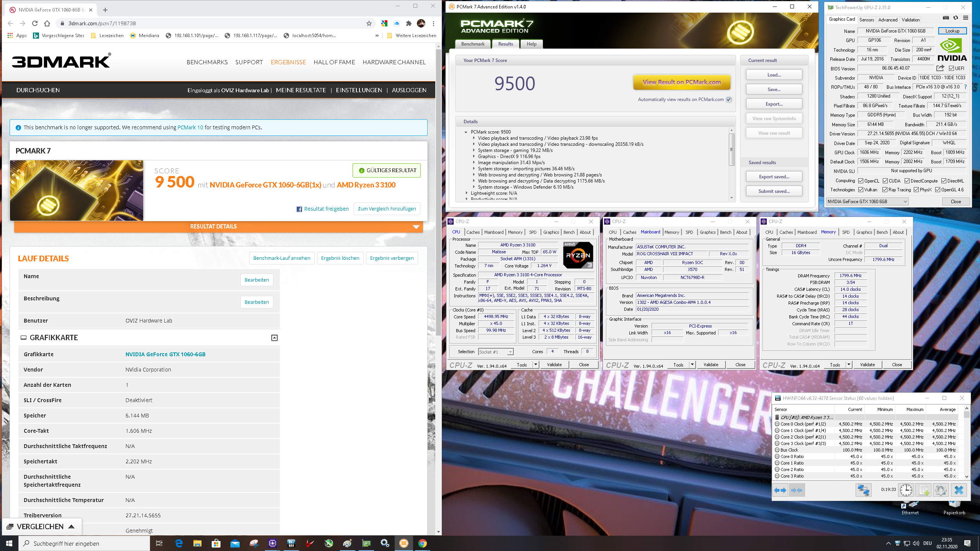The width and height of the screenshot is (980, 551).
Task: Bookmark page with Chrome star icon
Action: coord(369,23)
